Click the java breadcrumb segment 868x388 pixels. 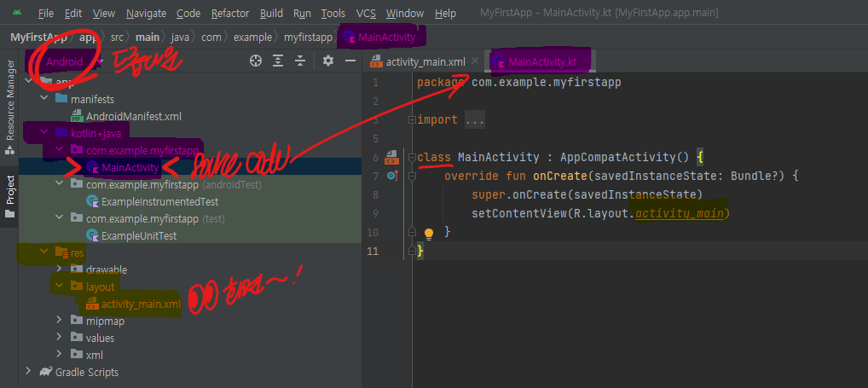tap(179, 38)
